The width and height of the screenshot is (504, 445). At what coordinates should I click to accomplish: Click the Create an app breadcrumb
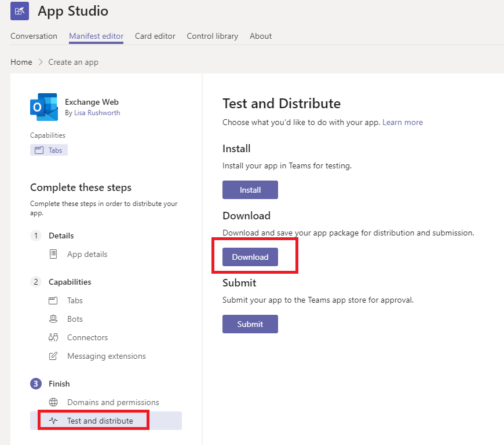click(x=74, y=62)
